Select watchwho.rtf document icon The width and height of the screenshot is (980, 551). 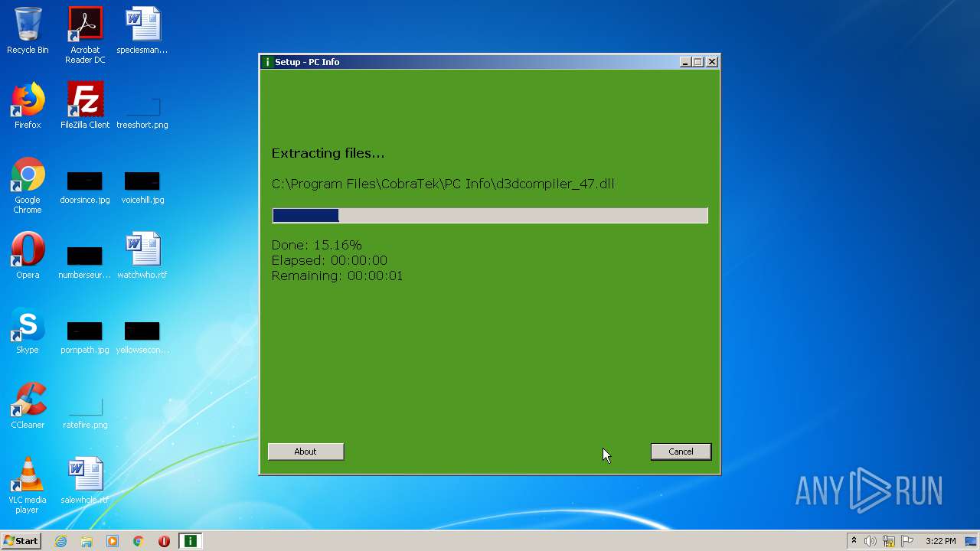pyautogui.click(x=142, y=256)
